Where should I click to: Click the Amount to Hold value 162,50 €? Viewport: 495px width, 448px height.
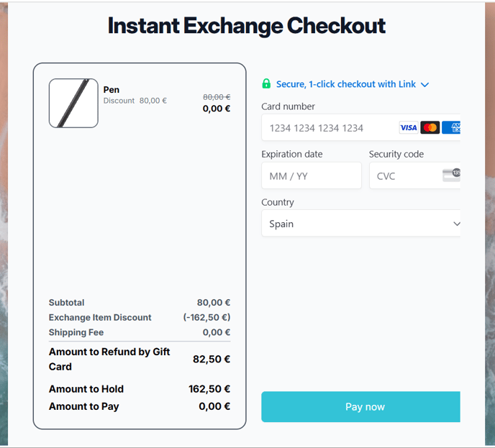click(209, 389)
